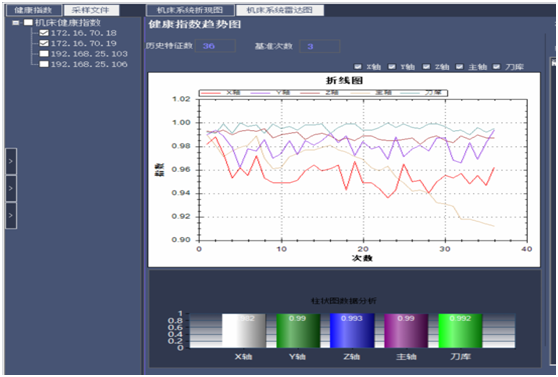Viewport: 558px width, 377px height.
Task: Expand the first side panel arrow
Action: point(11,161)
